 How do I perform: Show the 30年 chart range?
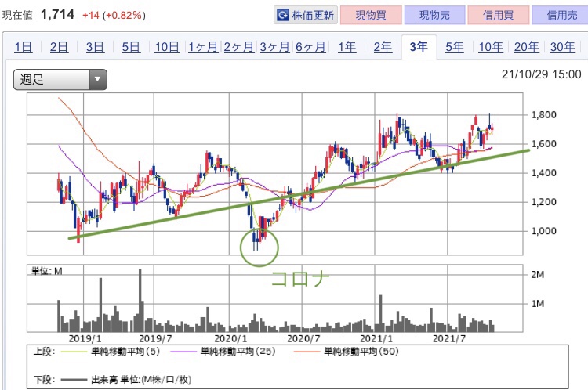tap(562, 47)
